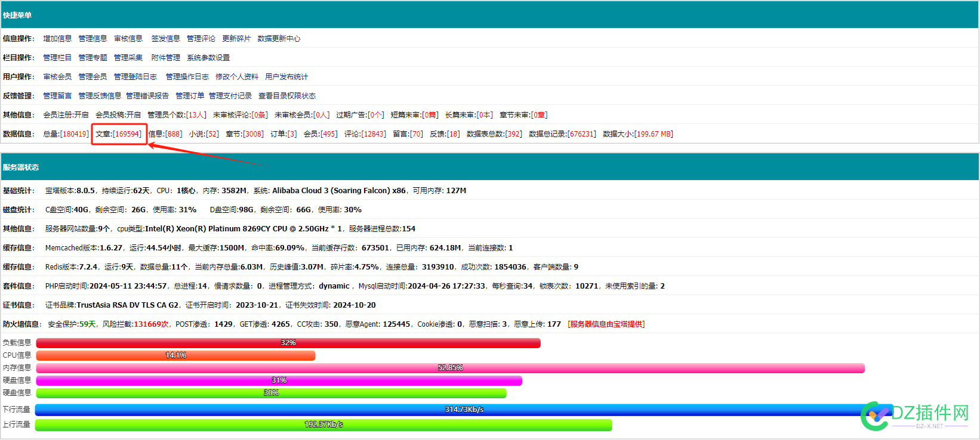Viewport: 980px width, 440px height.
Task: Click the 下行流量 314.73Kb/s blue bar
Action: [464, 410]
